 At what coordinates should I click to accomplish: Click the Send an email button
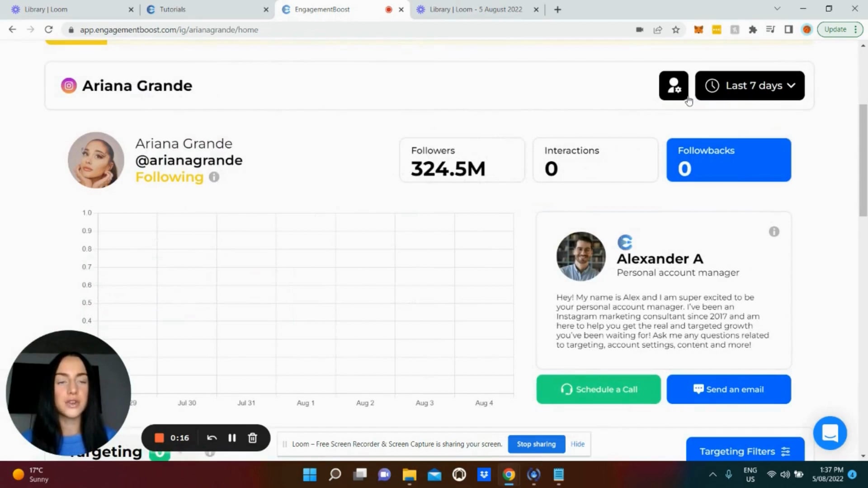pos(728,389)
